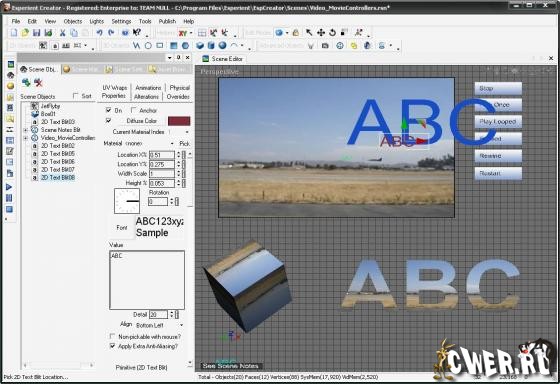Image resolution: width=560 pixels, height=384 pixels.
Task: Click the Restart button in scene
Action: click(498, 173)
